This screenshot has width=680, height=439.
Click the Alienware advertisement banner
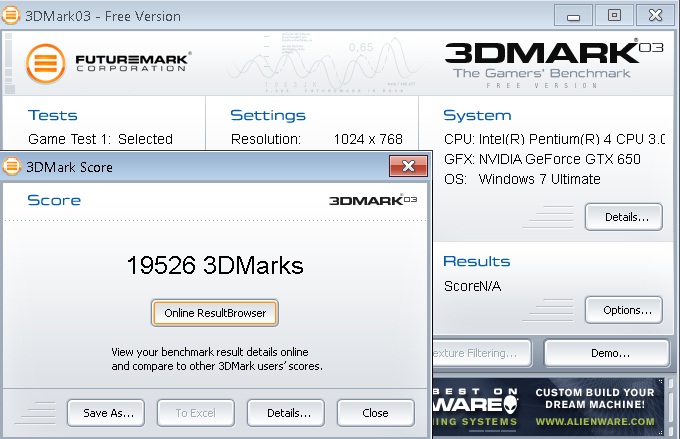tap(549, 406)
